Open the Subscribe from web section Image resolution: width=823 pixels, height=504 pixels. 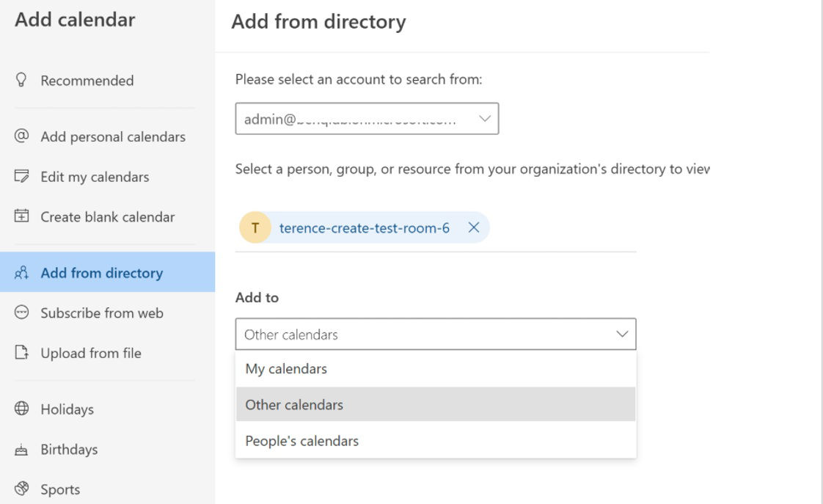point(102,313)
